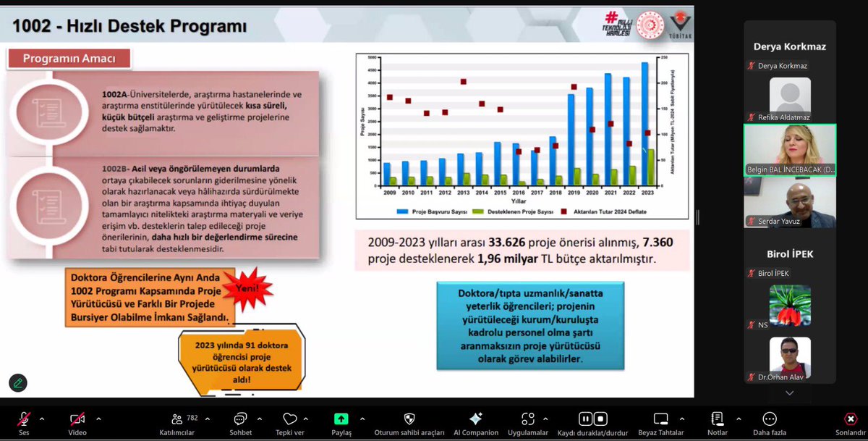Select Refika Aldatmaz avatar video tile
The image size is (868, 441).
point(790,99)
